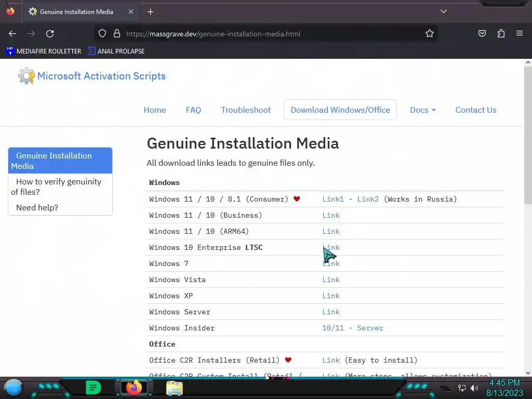The image size is (532, 399).
Task: Go back with the browser back arrow
Action: click(12, 34)
